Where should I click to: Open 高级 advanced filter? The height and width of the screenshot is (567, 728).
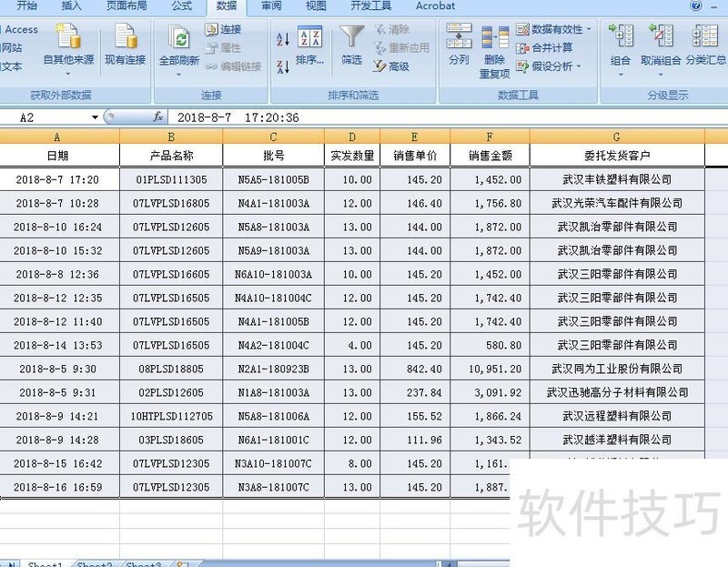[391, 66]
